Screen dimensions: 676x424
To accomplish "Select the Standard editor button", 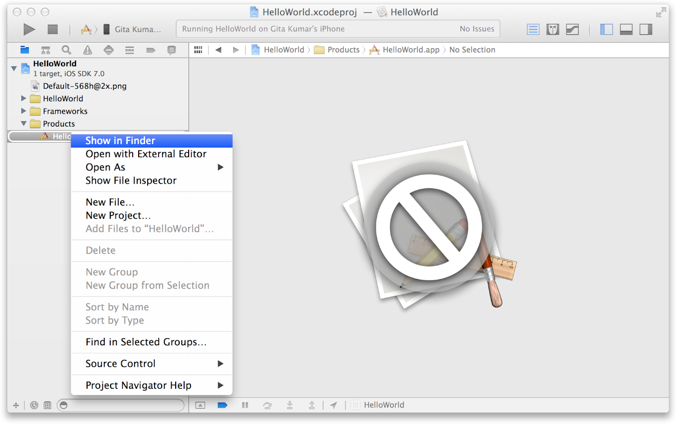I will pos(533,29).
